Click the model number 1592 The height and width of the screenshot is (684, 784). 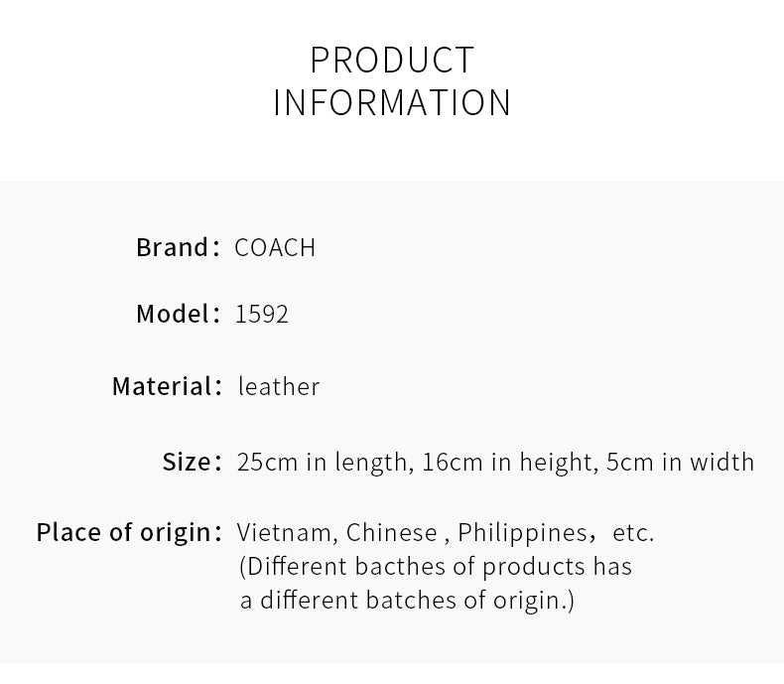click(262, 315)
